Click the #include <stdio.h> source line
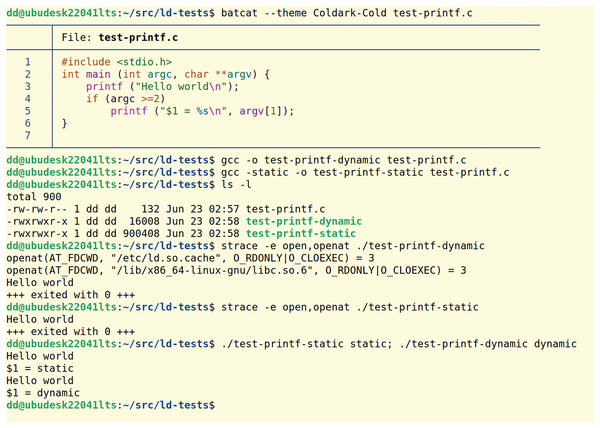Image resolution: width=600 pixels, height=428 pixels. point(108,62)
